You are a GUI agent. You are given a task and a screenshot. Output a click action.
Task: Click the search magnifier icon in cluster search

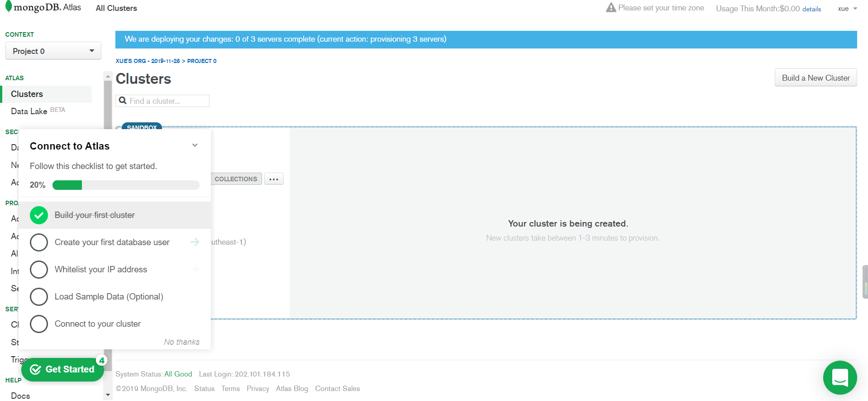pos(123,101)
